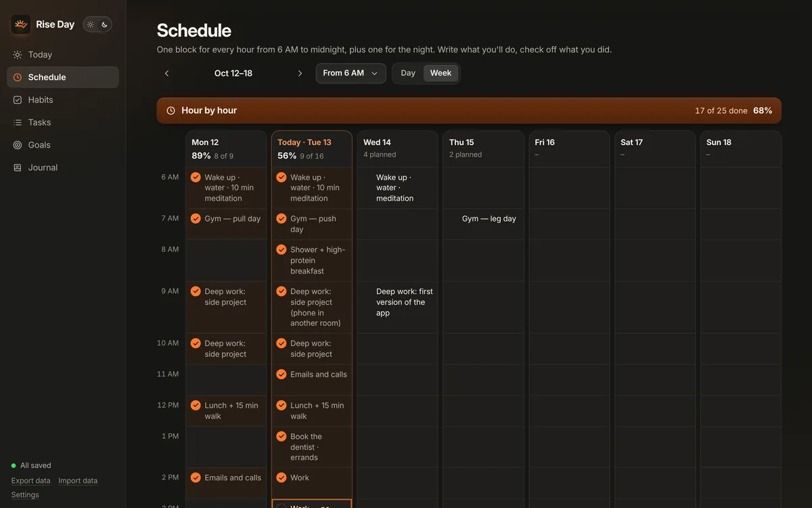Click Tuesday 10 AM Deep work: side project
Image resolution: width=812 pixels, height=508 pixels.
[311, 349]
